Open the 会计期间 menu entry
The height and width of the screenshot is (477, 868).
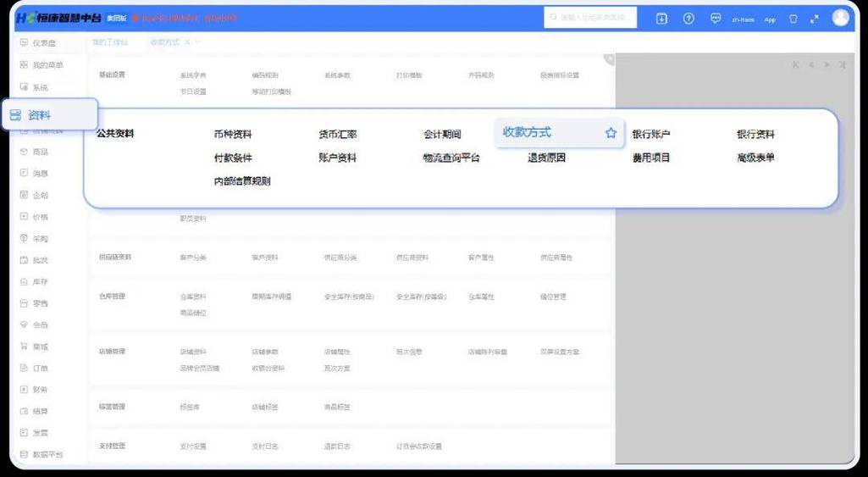pyautogui.click(x=442, y=134)
